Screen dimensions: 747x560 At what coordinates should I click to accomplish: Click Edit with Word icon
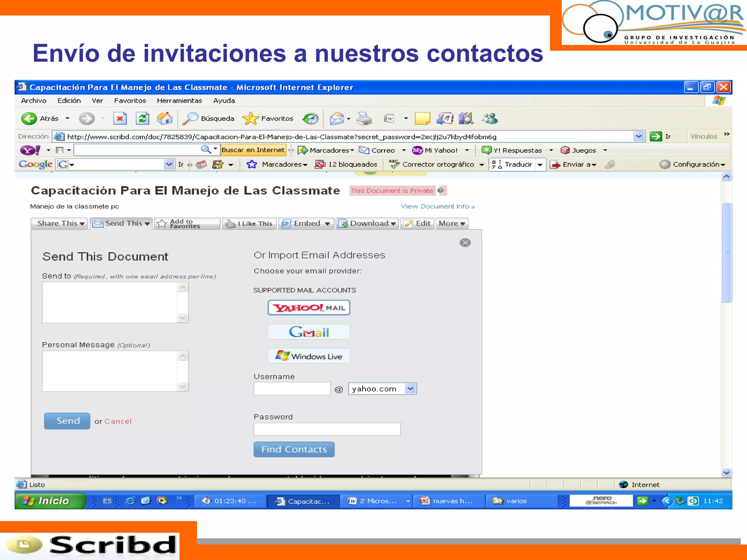click(x=389, y=118)
